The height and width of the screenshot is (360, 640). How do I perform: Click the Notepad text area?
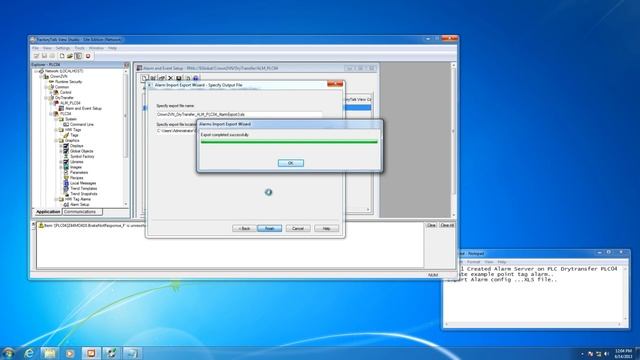pos(534,294)
